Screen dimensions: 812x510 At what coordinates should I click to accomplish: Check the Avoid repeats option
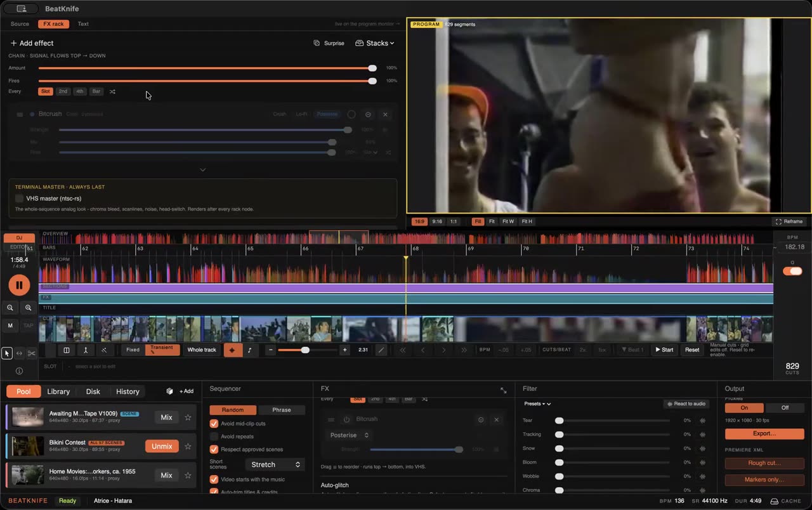214,436
